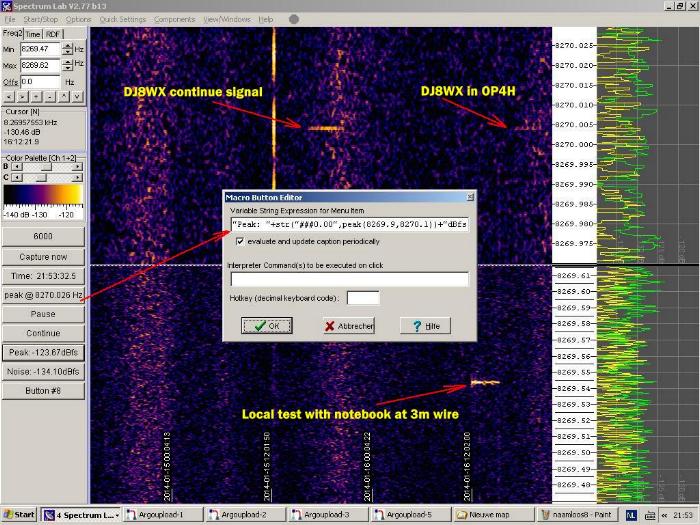Switch to the RDF tab
Viewport: 700px width, 525px height.
(x=53, y=34)
